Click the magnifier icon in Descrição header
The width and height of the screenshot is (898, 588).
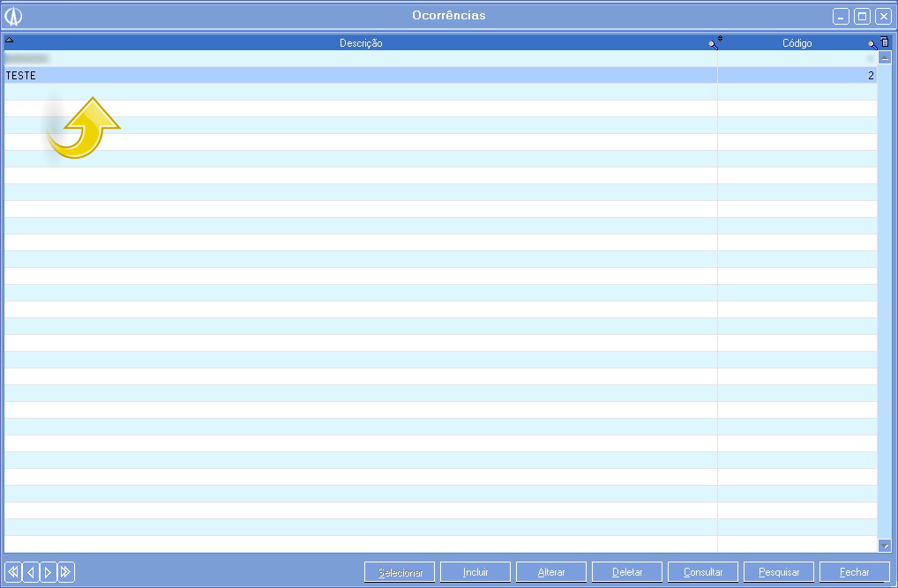point(713,44)
